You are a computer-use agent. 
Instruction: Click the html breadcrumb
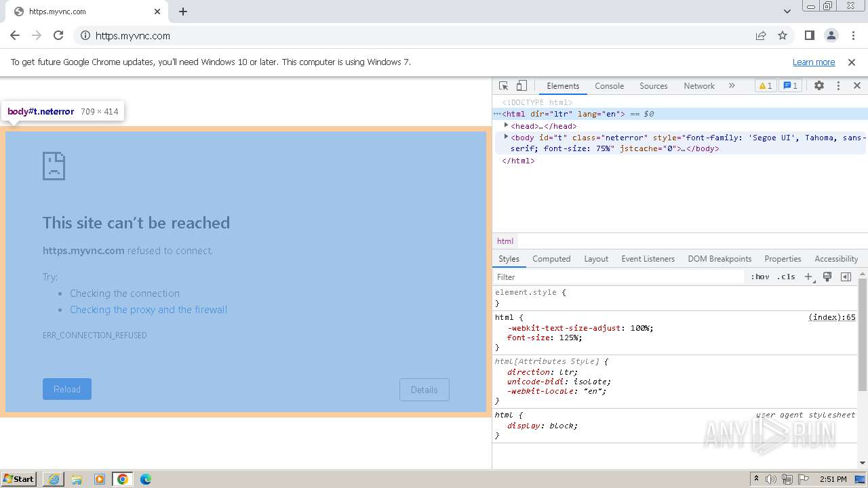click(x=505, y=241)
